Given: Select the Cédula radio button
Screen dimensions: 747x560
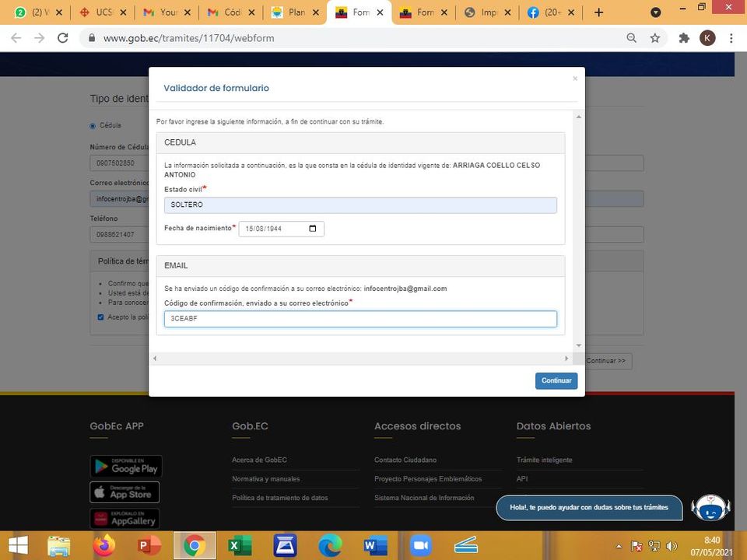Looking at the screenshot, I should point(93,125).
